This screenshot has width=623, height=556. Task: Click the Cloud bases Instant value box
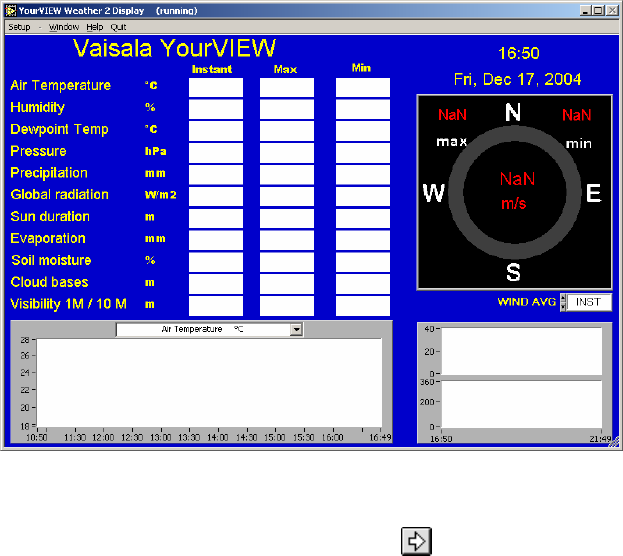[216, 284]
